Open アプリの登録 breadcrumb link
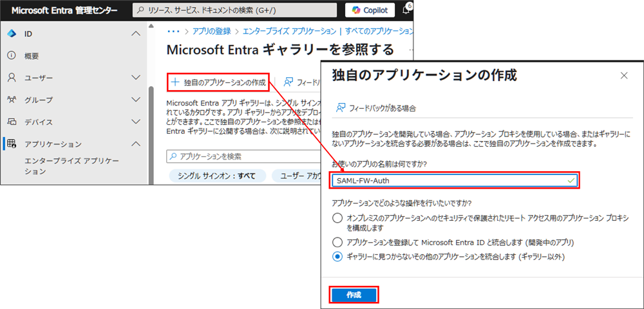Image resolution: width=644 pixels, height=309 pixels. (211, 31)
